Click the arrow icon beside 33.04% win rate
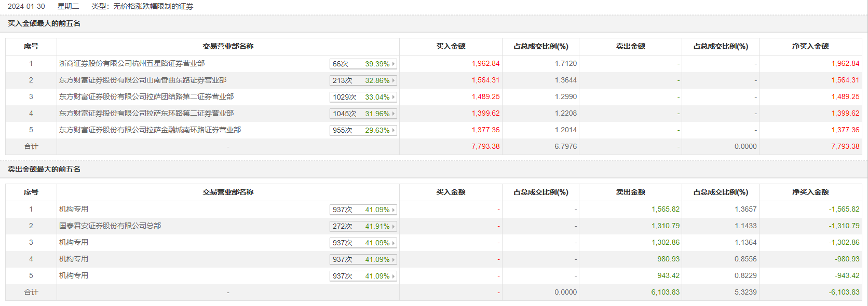868x306 pixels. [x=394, y=97]
